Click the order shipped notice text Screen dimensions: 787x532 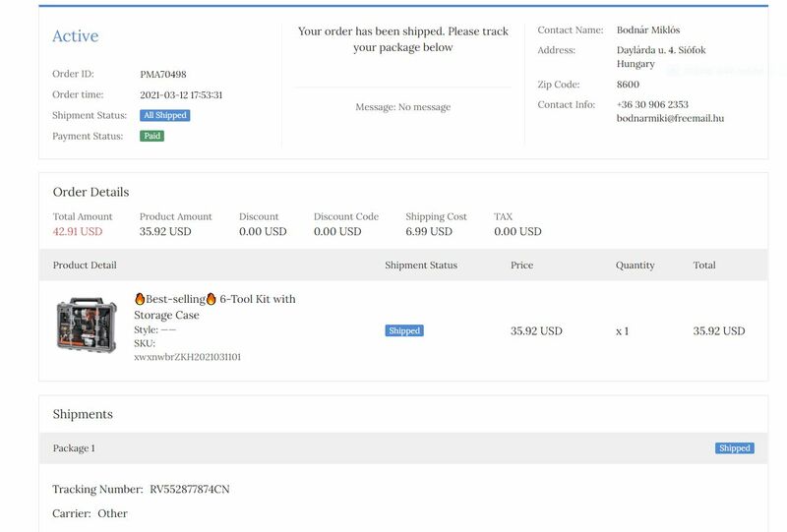point(403,39)
